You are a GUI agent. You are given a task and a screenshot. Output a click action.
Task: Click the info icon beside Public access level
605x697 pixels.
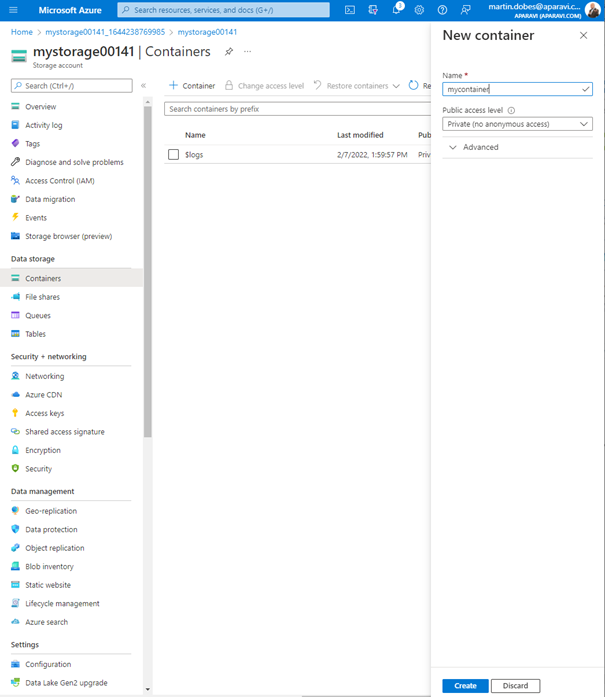(511, 111)
